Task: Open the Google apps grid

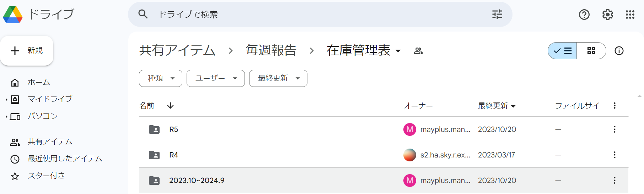Action: click(x=630, y=15)
